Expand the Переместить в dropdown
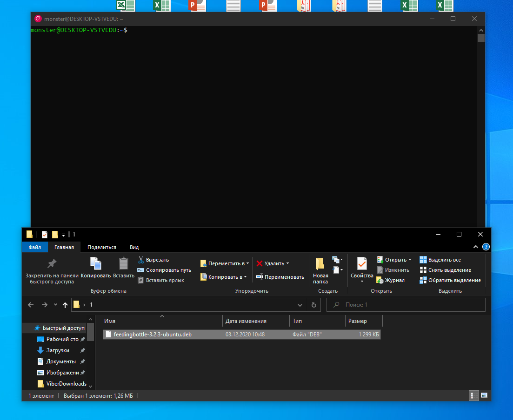513x420 pixels. click(x=247, y=263)
